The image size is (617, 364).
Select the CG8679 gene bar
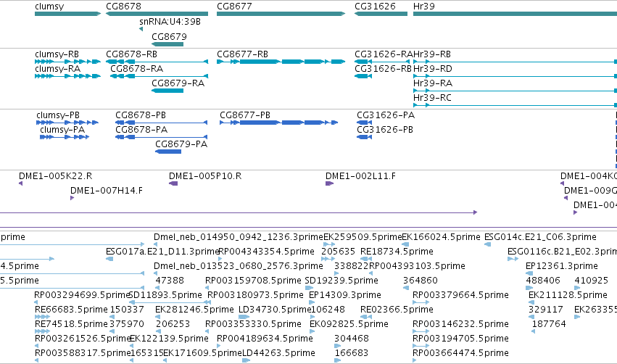[x=167, y=44]
